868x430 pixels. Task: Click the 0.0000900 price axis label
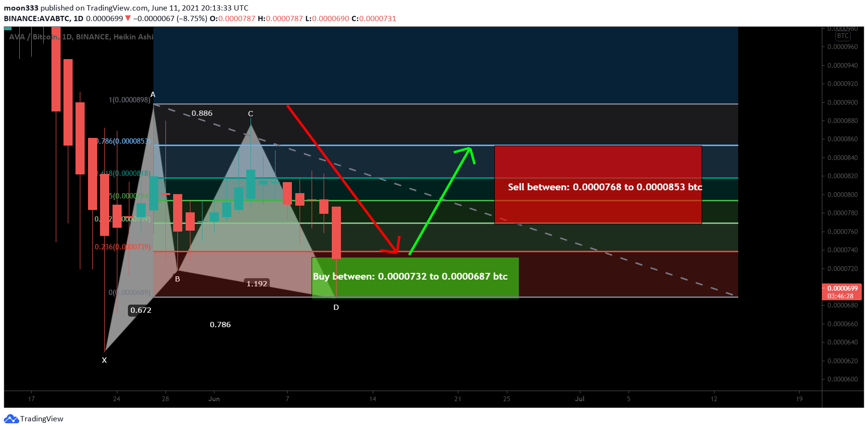point(843,102)
